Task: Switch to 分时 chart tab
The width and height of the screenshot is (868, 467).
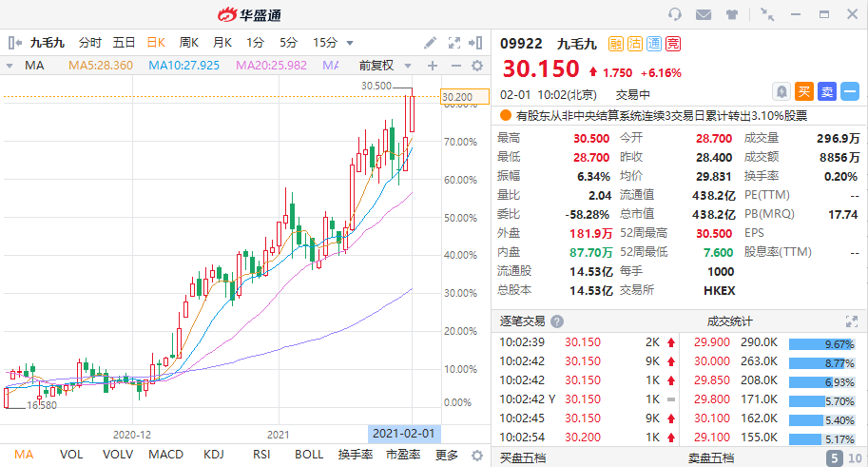Action: coord(89,43)
